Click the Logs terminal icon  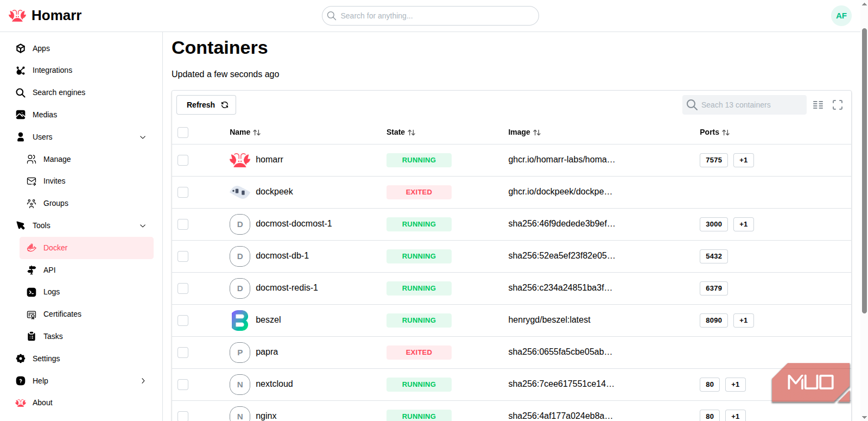31,292
